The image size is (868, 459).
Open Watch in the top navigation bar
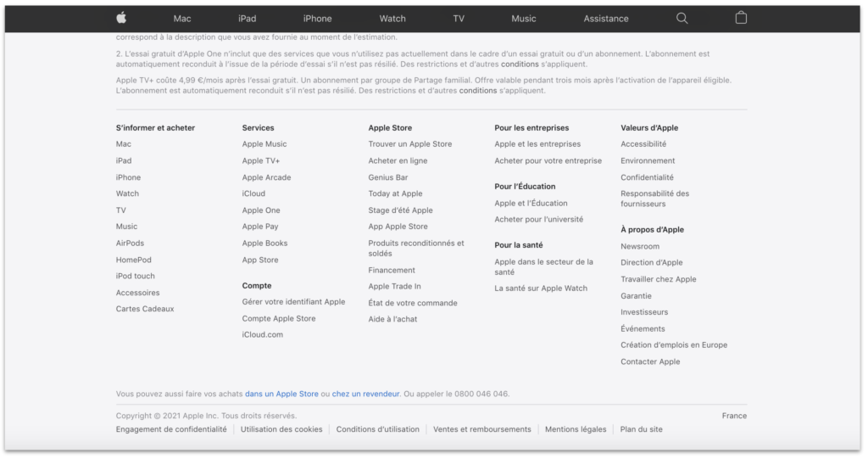click(x=392, y=19)
